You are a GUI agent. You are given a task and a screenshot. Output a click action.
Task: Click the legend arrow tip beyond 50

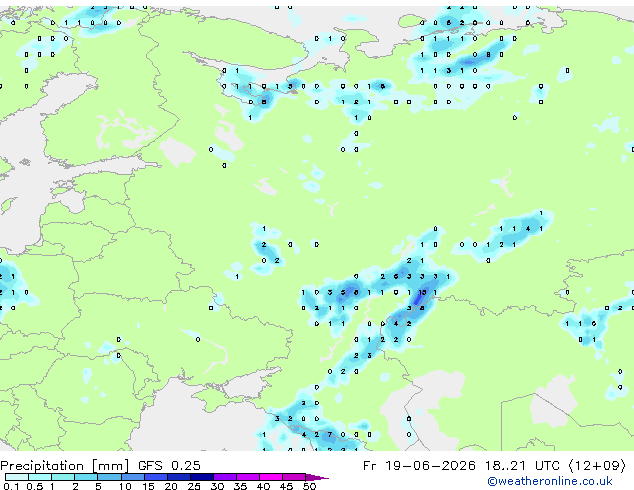point(317,477)
